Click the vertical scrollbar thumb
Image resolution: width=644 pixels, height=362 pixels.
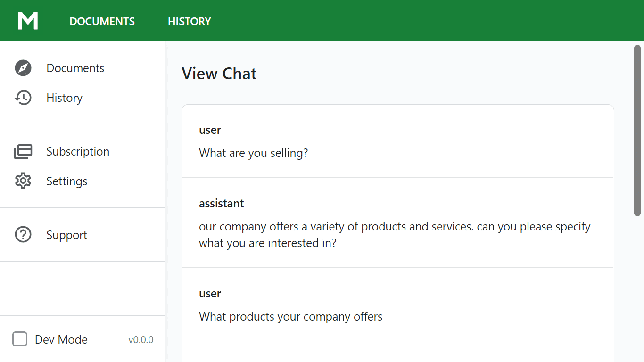coord(637,130)
